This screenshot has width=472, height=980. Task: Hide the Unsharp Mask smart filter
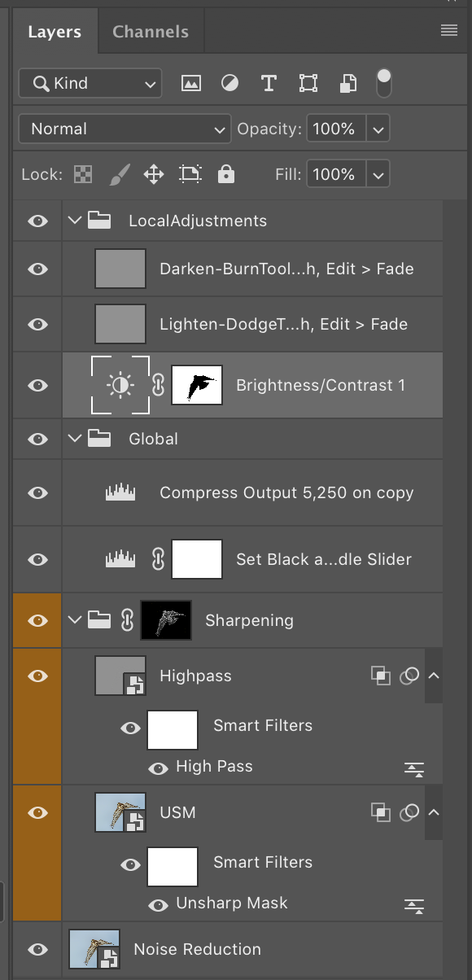point(158,904)
